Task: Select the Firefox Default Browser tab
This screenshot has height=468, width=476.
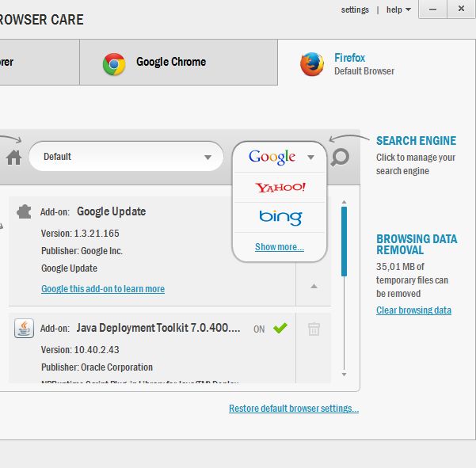Action: click(376, 63)
